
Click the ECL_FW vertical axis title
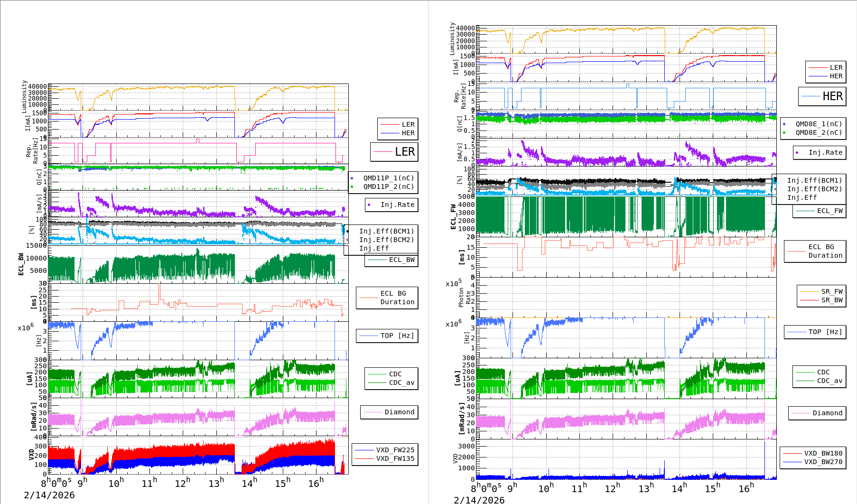(x=453, y=216)
